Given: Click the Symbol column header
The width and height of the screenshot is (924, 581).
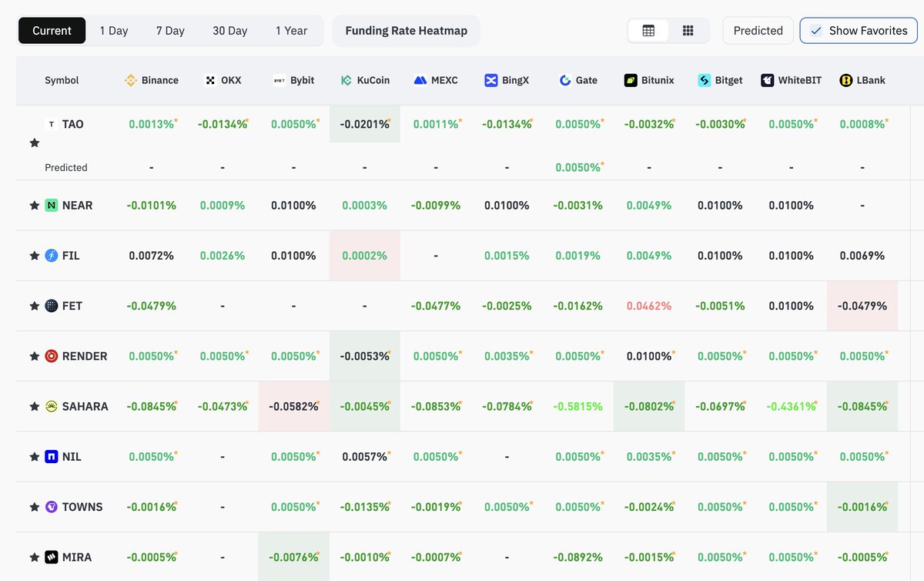Looking at the screenshot, I should pyautogui.click(x=62, y=80).
